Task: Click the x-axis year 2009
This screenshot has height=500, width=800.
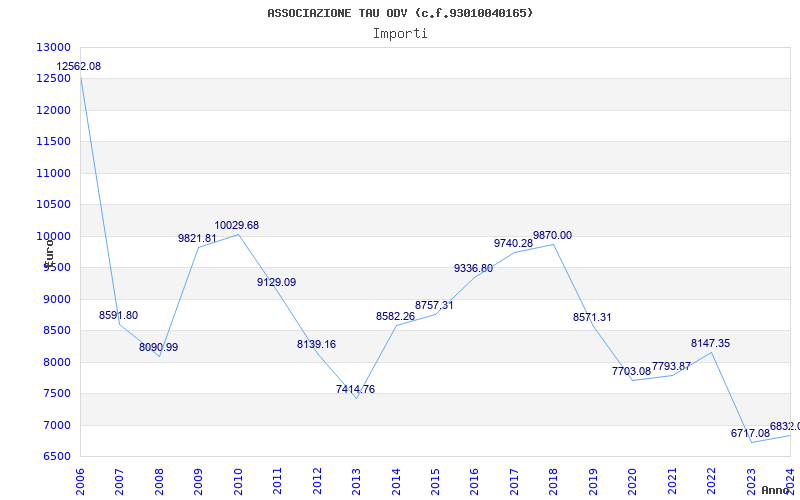Action: coord(198,481)
